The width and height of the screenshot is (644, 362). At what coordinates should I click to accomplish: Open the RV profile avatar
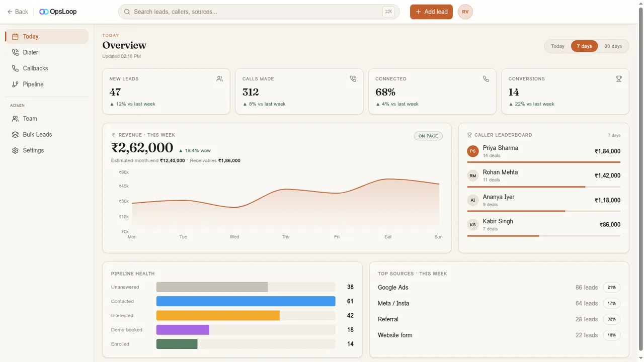(x=465, y=12)
